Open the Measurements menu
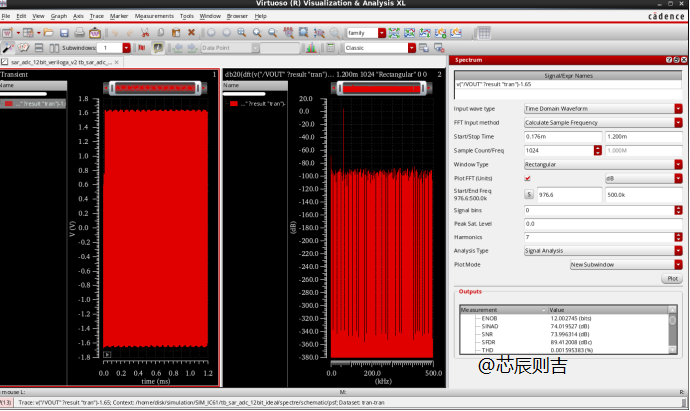The height and width of the screenshot is (411, 690). (154, 16)
